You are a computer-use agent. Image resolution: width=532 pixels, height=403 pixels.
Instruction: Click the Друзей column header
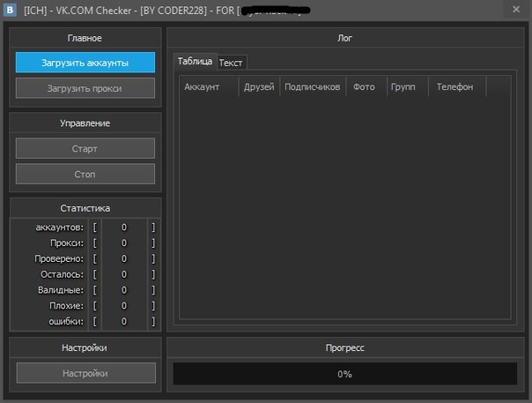click(x=259, y=86)
